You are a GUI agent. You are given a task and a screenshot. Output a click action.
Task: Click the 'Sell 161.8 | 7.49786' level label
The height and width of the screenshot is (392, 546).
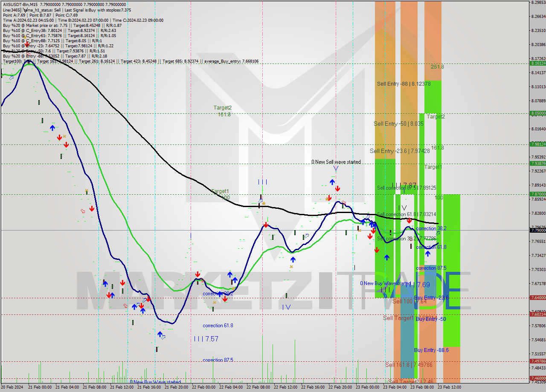[409, 365]
